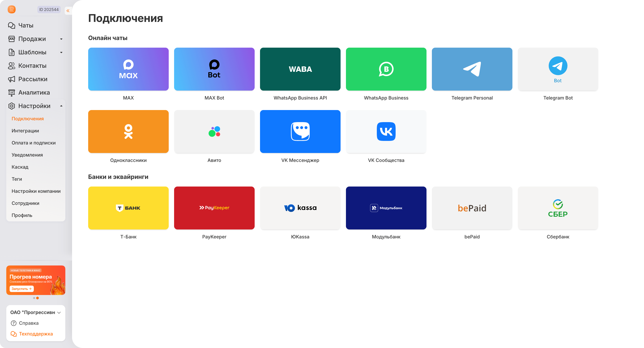Select the Сбербанк tile
This screenshot has width=644, height=348.
click(558, 208)
